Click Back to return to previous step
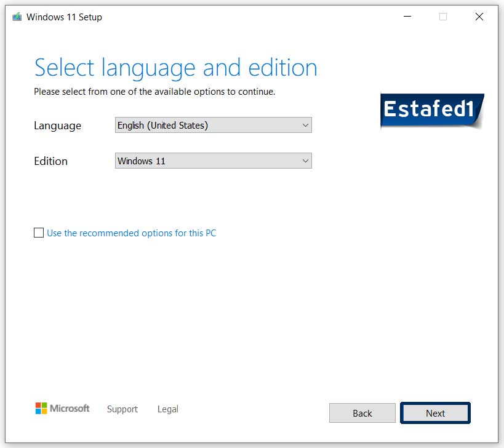504x448 pixels. pyautogui.click(x=362, y=413)
